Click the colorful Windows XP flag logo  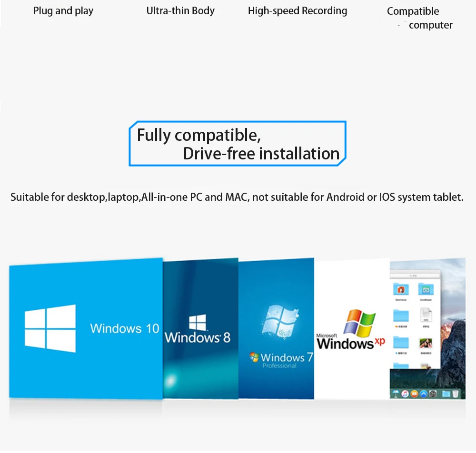click(x=359, y=324)
